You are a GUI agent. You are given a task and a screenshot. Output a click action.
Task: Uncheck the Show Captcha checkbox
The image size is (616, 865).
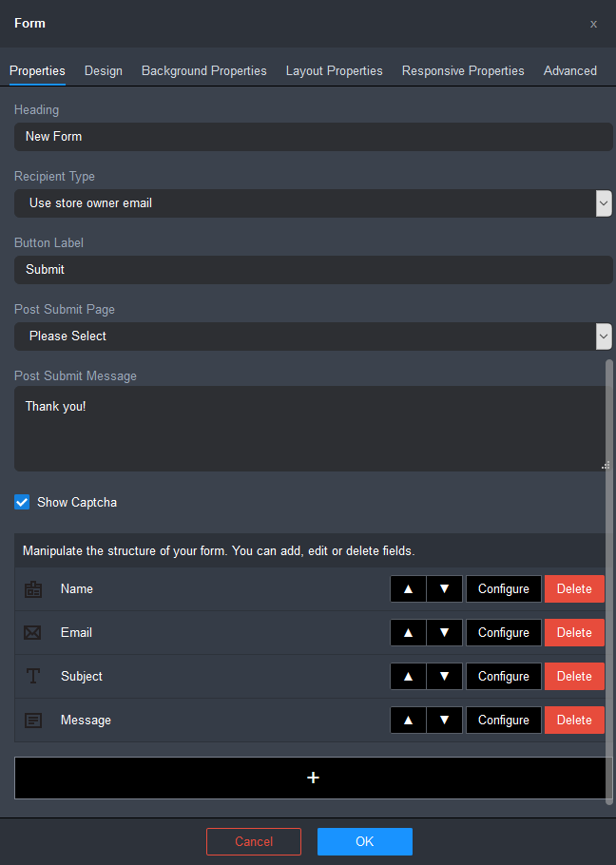pyautogui.click(x=21, y=502)
